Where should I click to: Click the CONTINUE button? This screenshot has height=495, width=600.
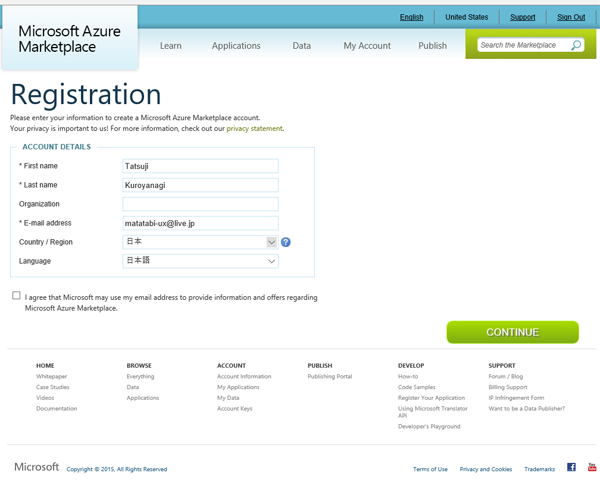tap(512, 332)
